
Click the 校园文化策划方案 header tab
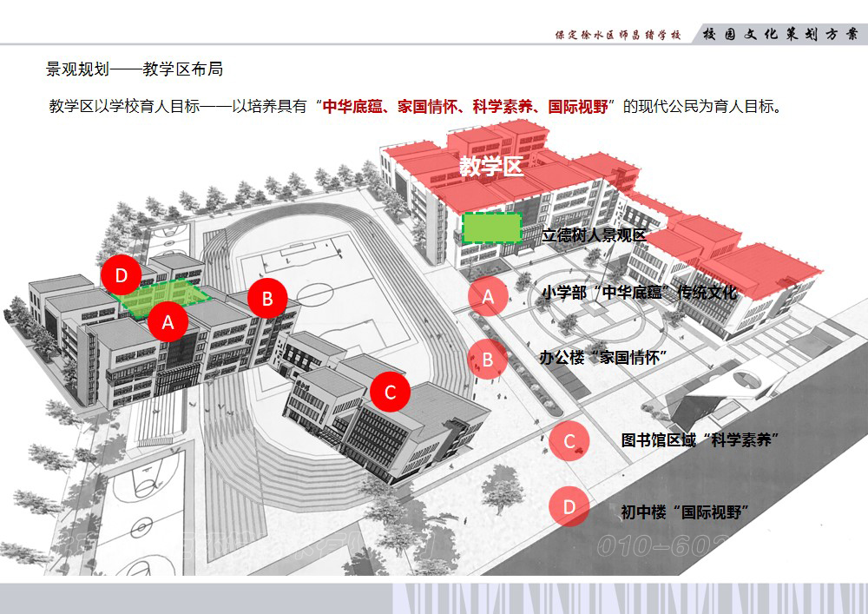coord(781,35)
